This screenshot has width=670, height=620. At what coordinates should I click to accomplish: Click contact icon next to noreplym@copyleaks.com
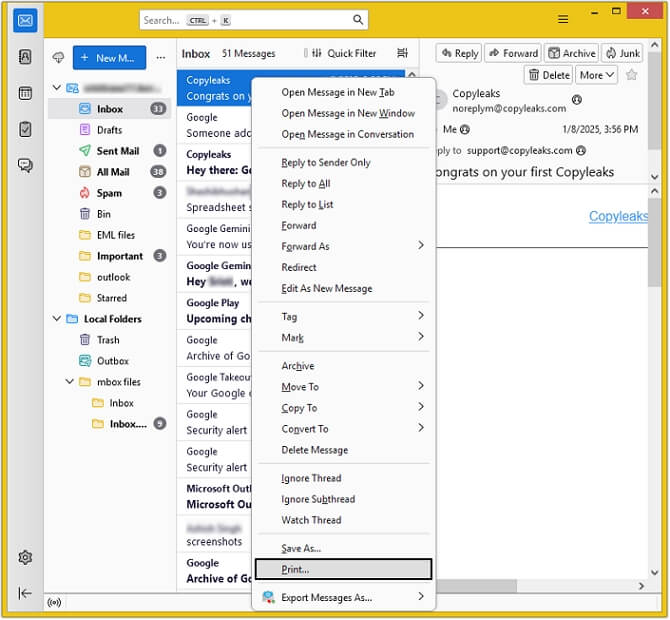click(577, 100)
